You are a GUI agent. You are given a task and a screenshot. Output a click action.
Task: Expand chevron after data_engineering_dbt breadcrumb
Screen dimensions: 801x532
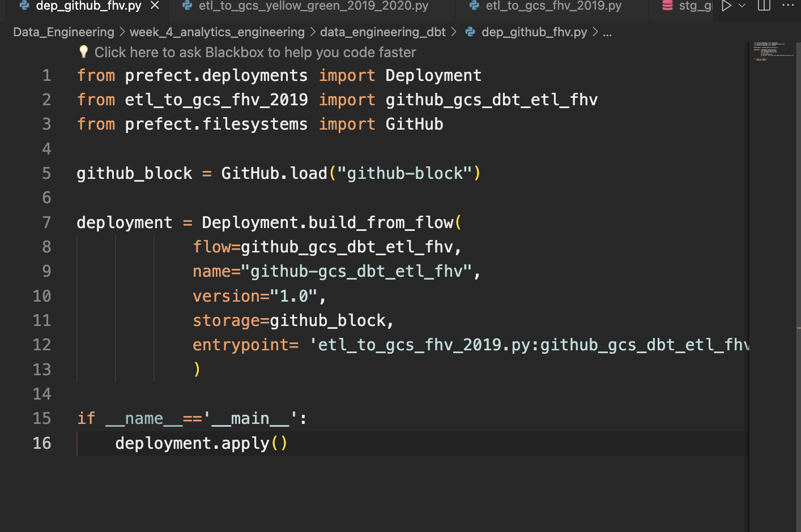pos(454,32)
